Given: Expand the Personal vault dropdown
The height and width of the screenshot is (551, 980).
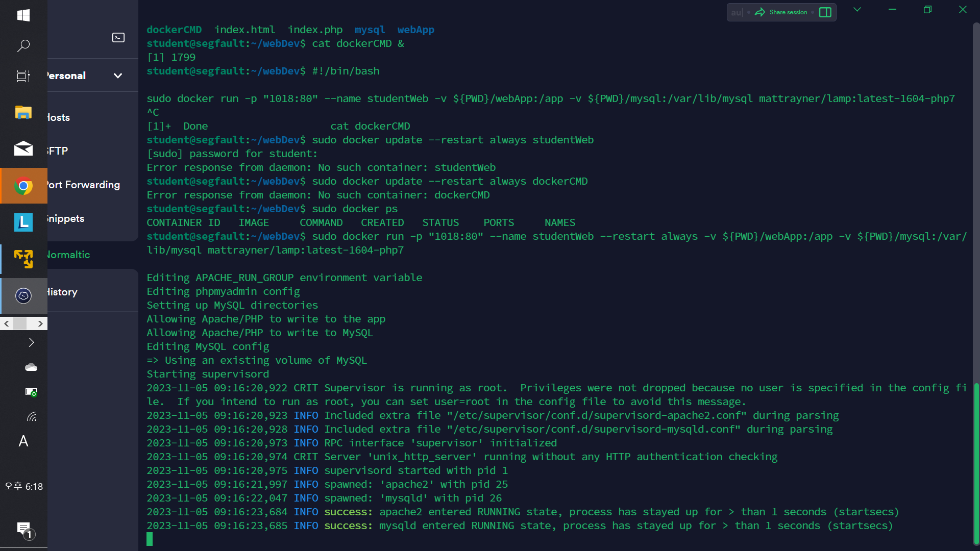Looking at the screenshot, I should point(118,76).
